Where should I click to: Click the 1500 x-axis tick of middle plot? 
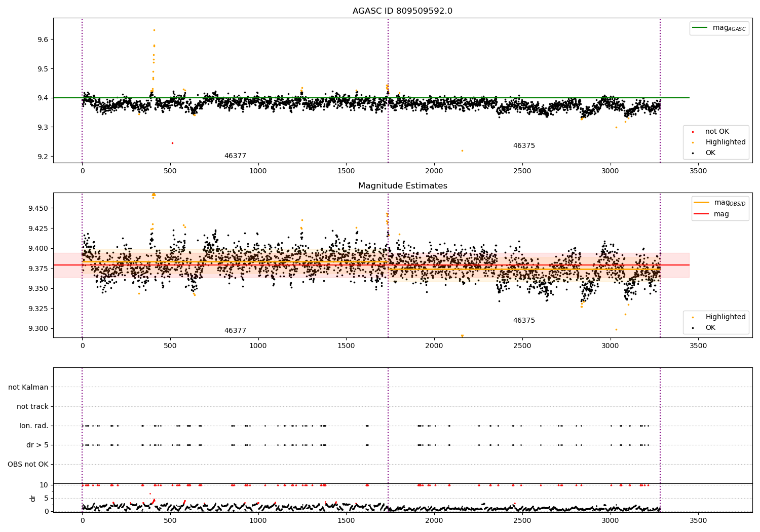click(x=346, y=346)
